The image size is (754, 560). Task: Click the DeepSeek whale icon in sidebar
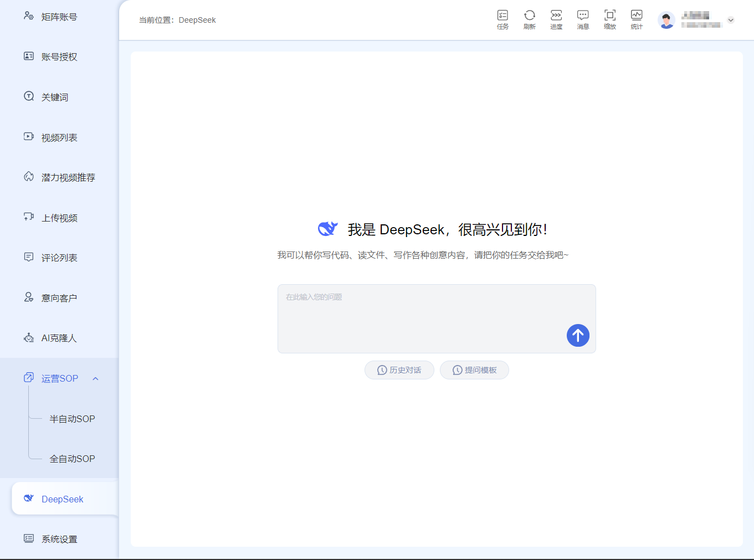[29, 498]
